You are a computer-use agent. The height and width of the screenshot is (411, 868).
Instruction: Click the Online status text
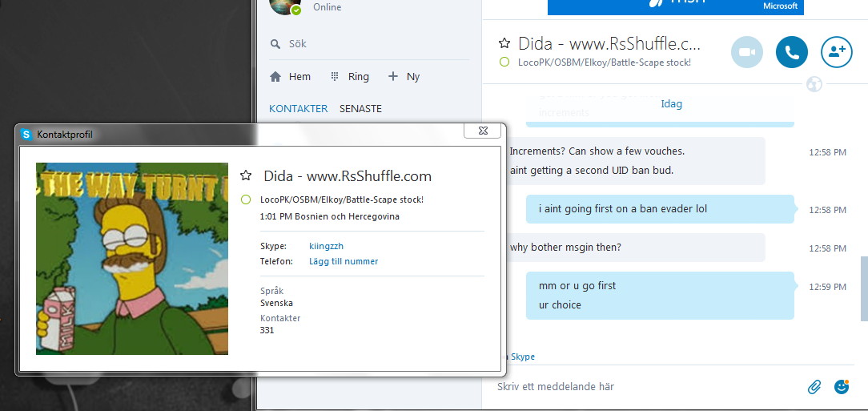(x=328, y=7)
